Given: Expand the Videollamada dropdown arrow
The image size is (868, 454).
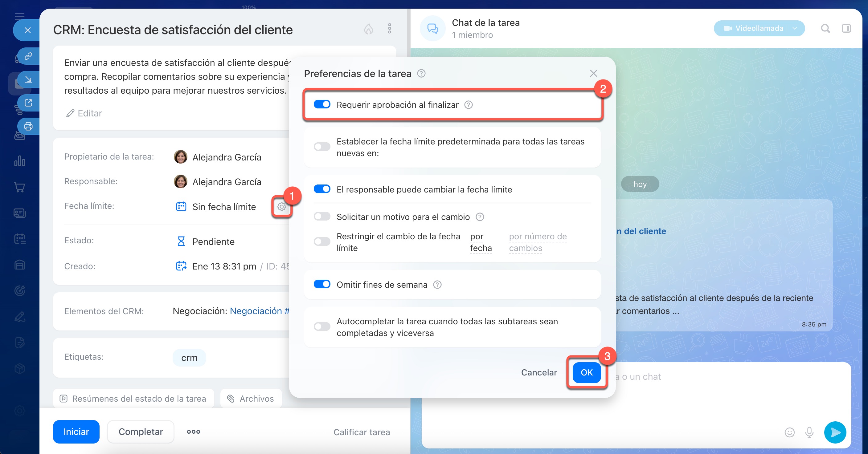Looking at the screenshot, I should click(x=795, y=29).
